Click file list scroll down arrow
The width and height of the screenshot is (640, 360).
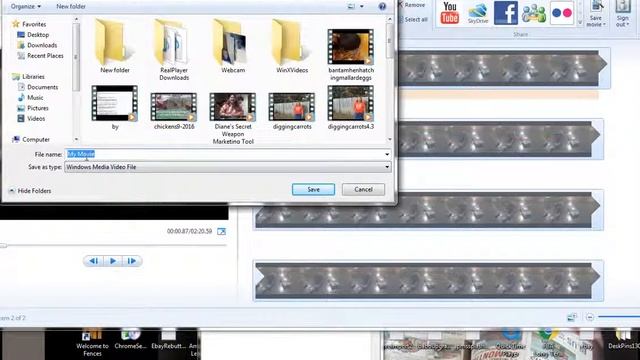[x=390, y=139]
